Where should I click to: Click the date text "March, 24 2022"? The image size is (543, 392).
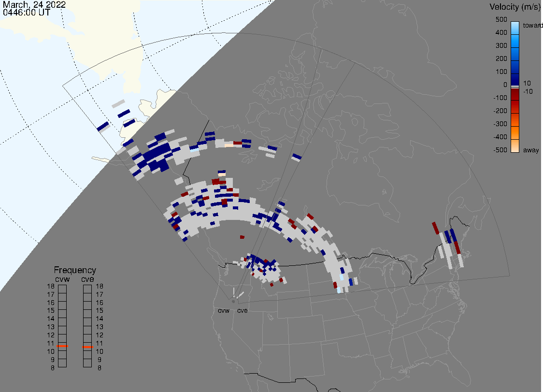click(x=34, y=4)
